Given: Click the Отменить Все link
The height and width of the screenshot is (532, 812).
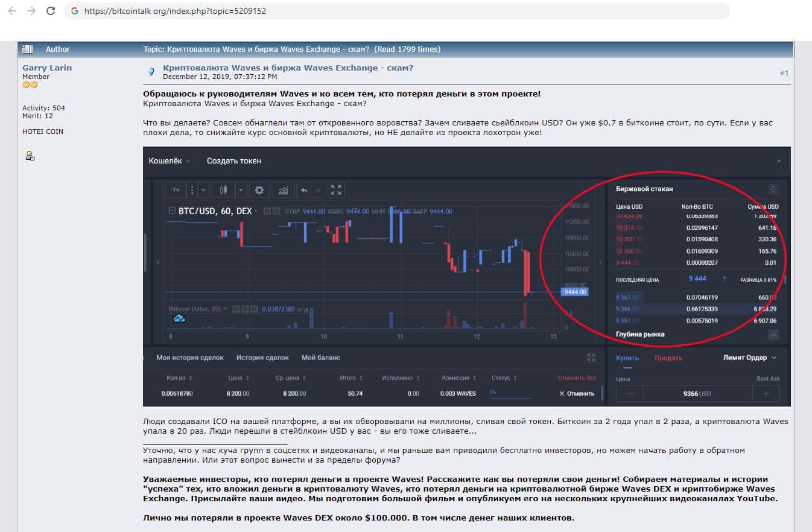Looking at the screenshot, I should click(x=577, y=378).
